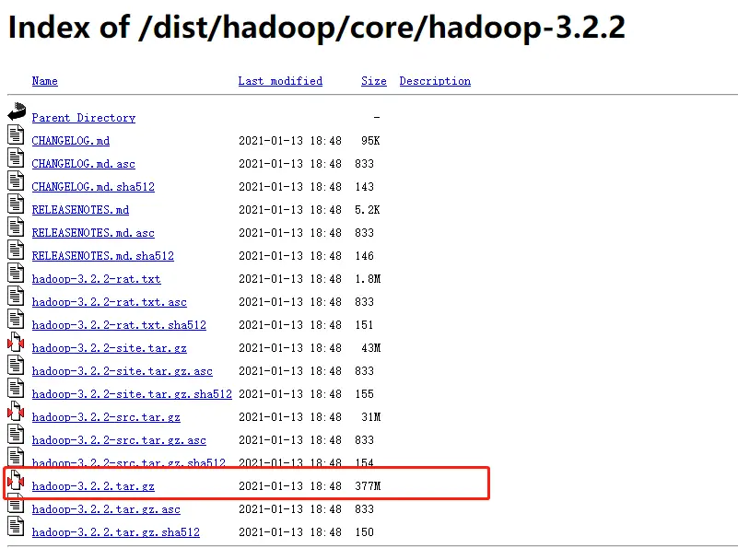The image size is (738, 560).
Task: Sort listing by the Name column header
Action: click(44, 81)
